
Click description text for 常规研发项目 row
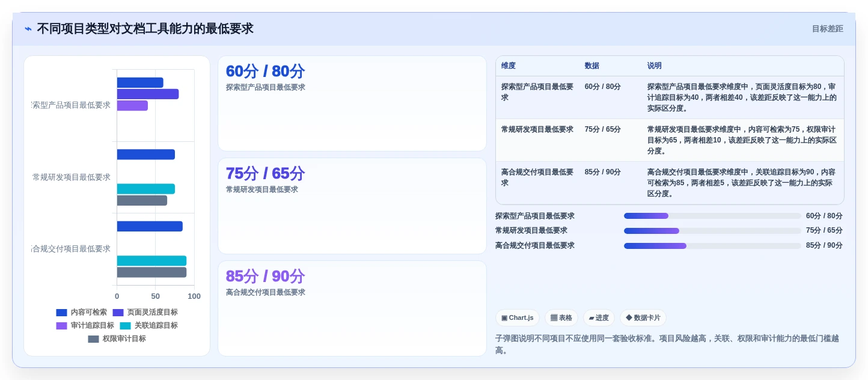click(742, 140)
